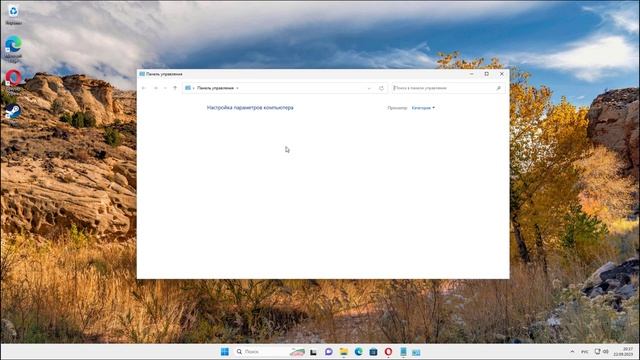This screenshot has height=360, width=640.
Task: Close the Control Panel window
Action: tap(502, 74)
